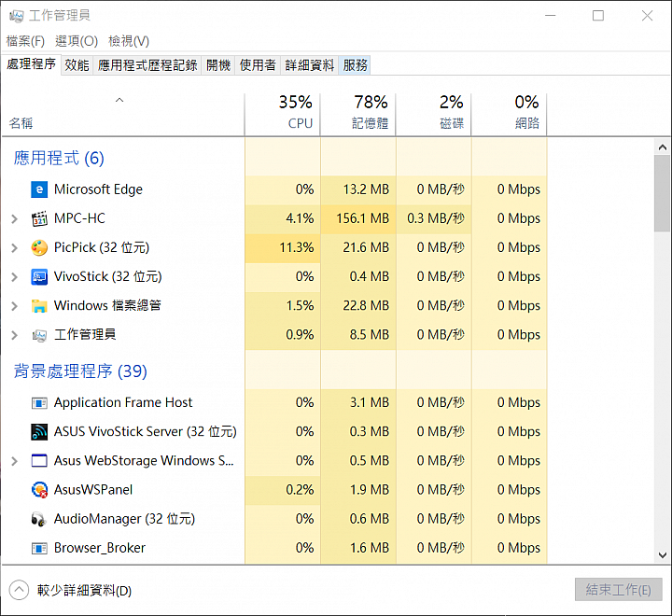672x616 pixels.
Task: Switch to the 詳細資料 tab
Action: point(310,65)
